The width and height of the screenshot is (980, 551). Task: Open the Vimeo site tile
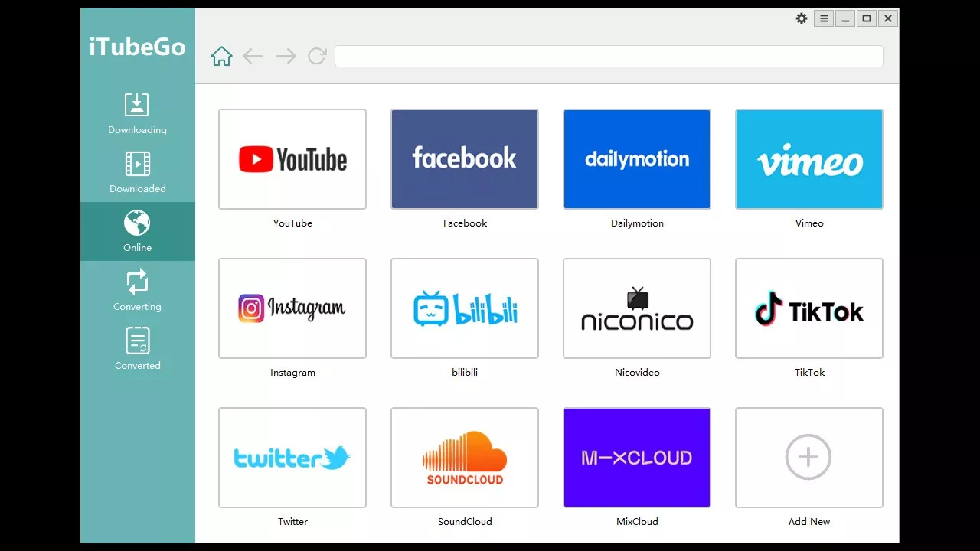click(x=809, y=159)
